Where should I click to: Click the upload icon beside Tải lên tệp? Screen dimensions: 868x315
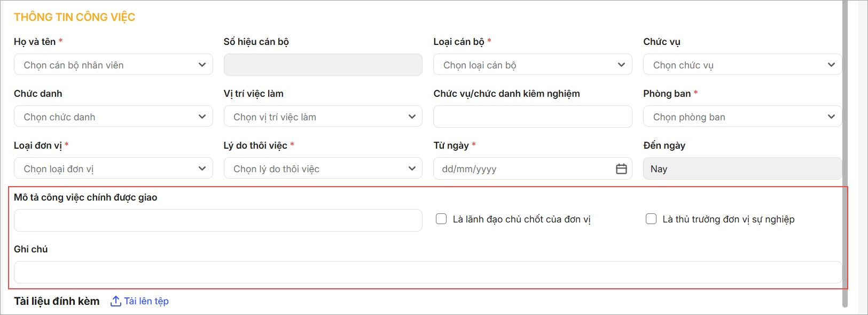[x=116, y=301]
